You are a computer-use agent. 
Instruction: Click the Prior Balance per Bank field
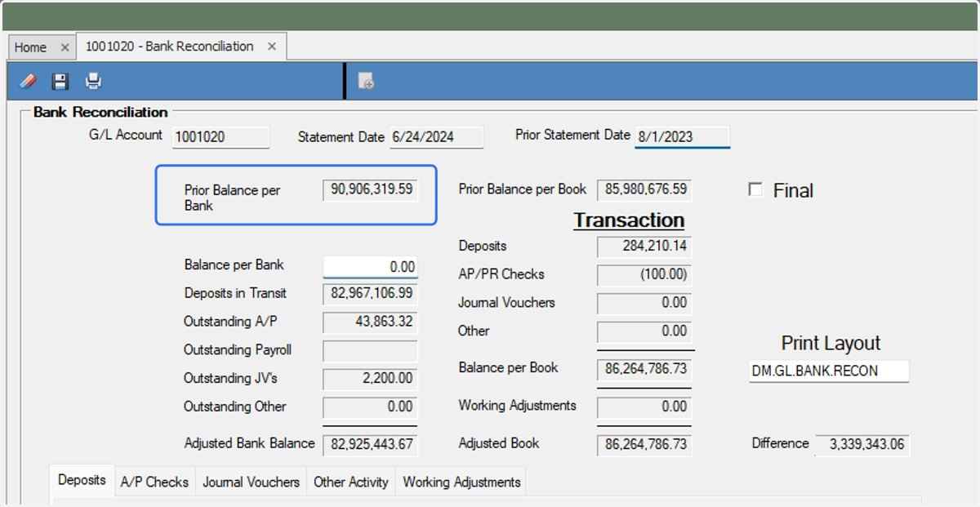click(x=370, y=190)
